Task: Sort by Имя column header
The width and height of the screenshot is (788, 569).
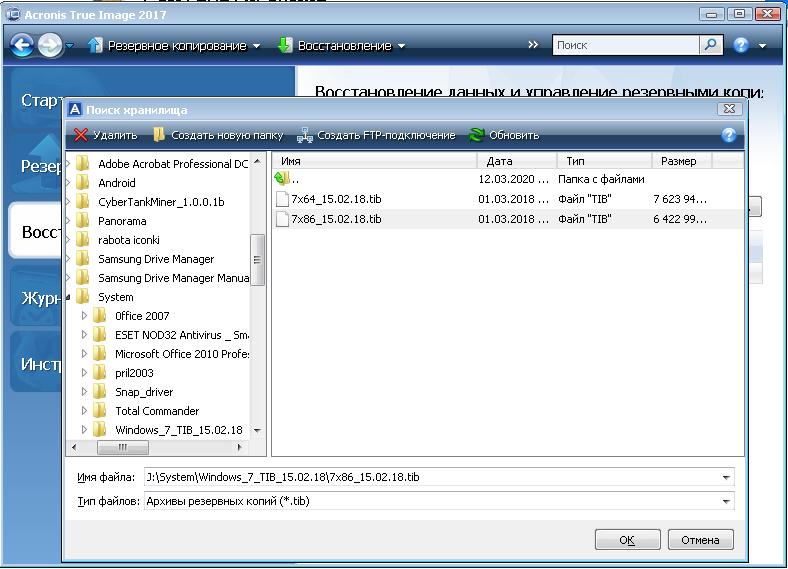Action: [x=374, y=161]
